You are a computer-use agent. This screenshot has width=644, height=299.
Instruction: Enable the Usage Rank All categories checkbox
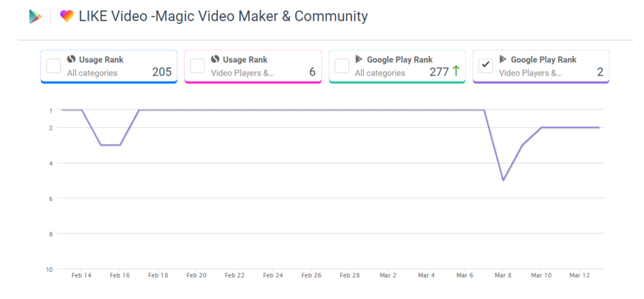54,66
